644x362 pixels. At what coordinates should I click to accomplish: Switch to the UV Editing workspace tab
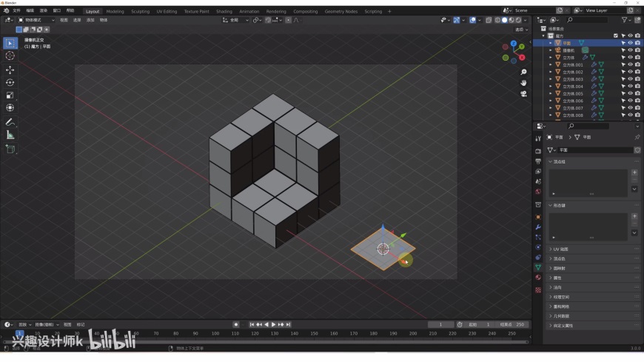tap(167, 11)
